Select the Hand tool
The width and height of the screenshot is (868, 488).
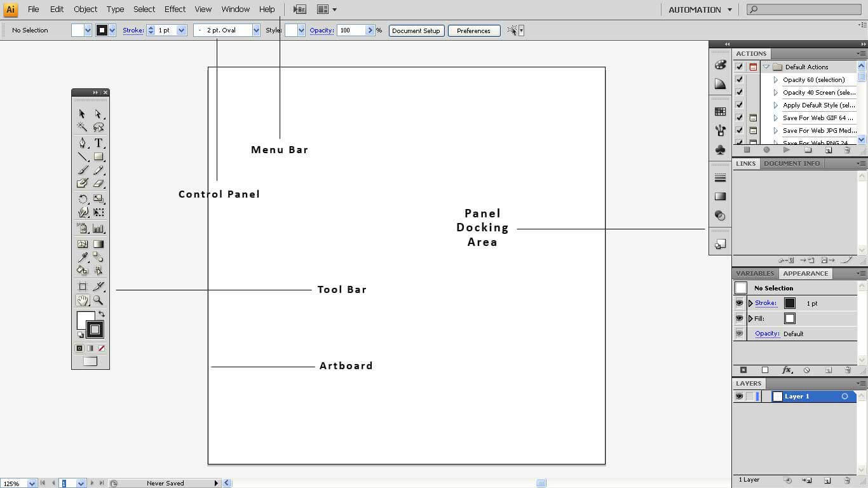click(82, 300)
